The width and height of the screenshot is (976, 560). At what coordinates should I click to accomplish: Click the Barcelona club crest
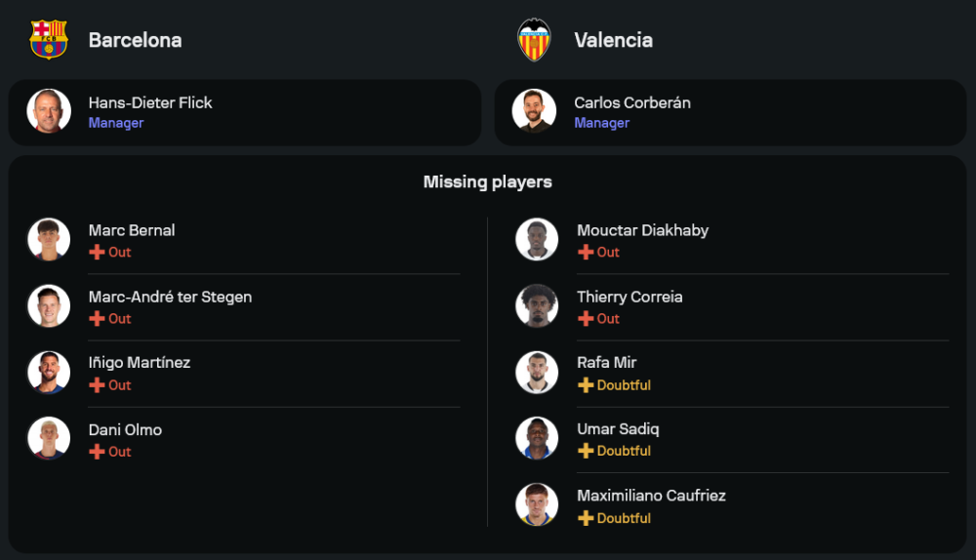point(49,40)
